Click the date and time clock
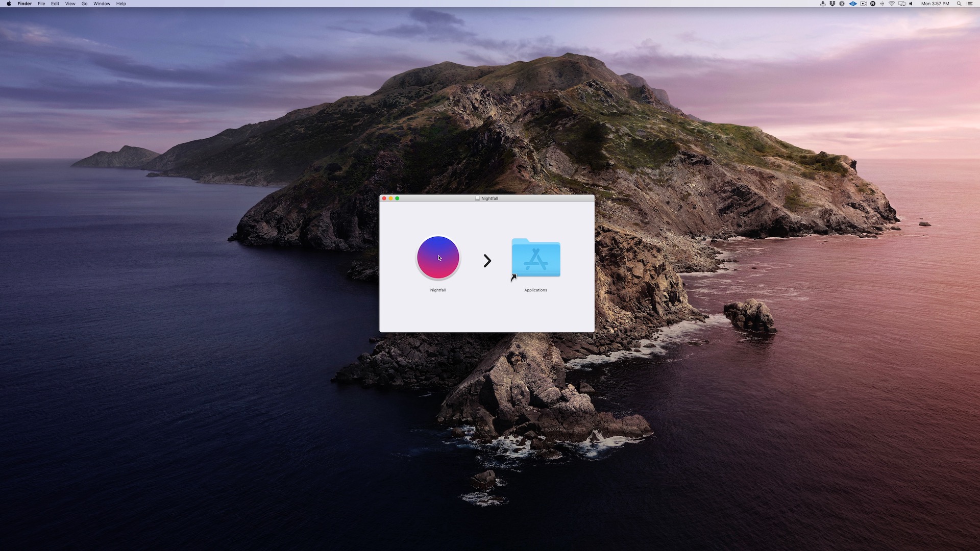This screenshot has height=551, width=980. click(935, 4)
